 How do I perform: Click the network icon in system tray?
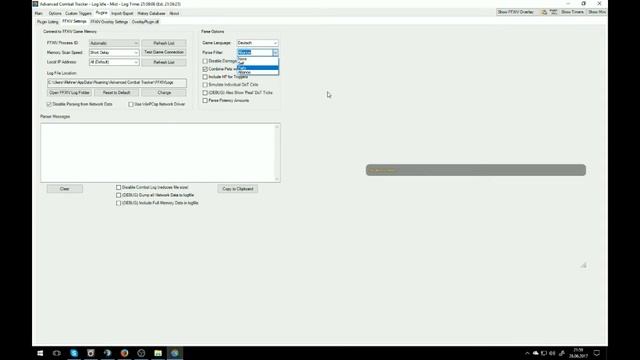[x=544, y=353]
